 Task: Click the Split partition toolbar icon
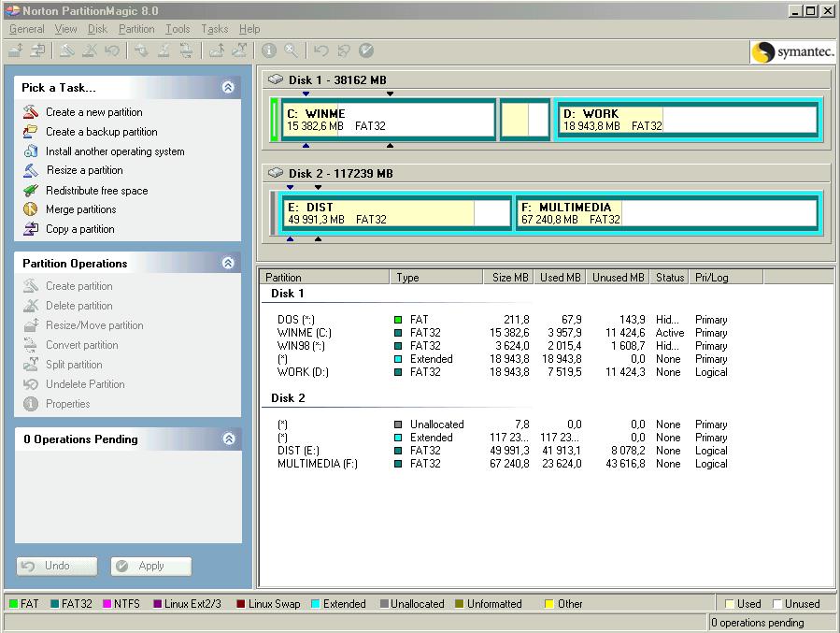[239, 50]
